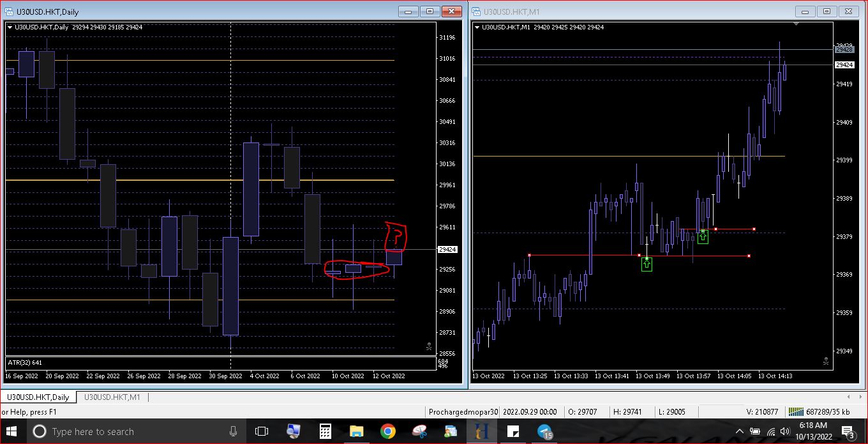This screenshot has width=868, height=444.
Task: Click the ATR(32) 641 indicator label
Action: pyautogui.click(x=25, y=363)
